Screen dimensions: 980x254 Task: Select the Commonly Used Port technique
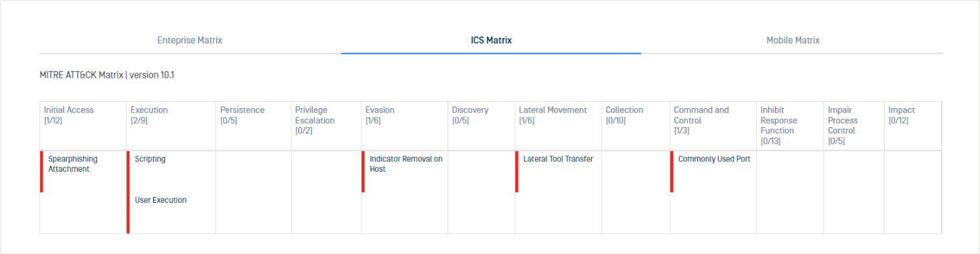pyautogui.click(x=713, y=172)
